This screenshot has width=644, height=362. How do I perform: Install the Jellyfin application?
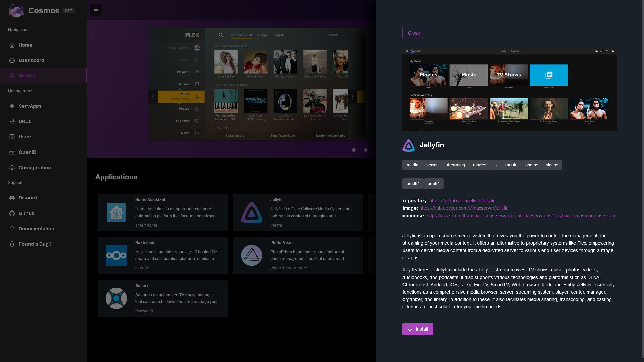click(x=418, y=329)
